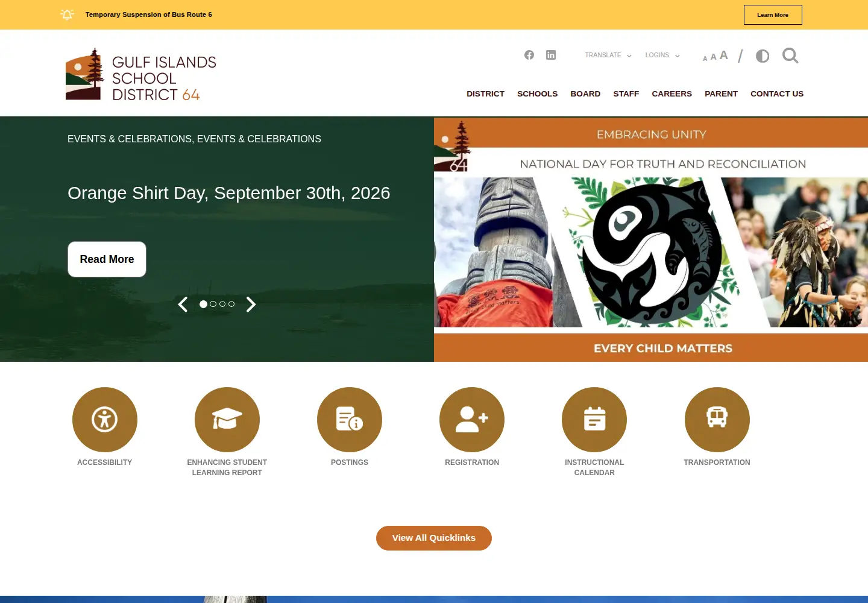Viewport: 868px width, 603px height.
Task: Select the second carousel slide dot
Action: pyautogui.click(x=213, y=305)
